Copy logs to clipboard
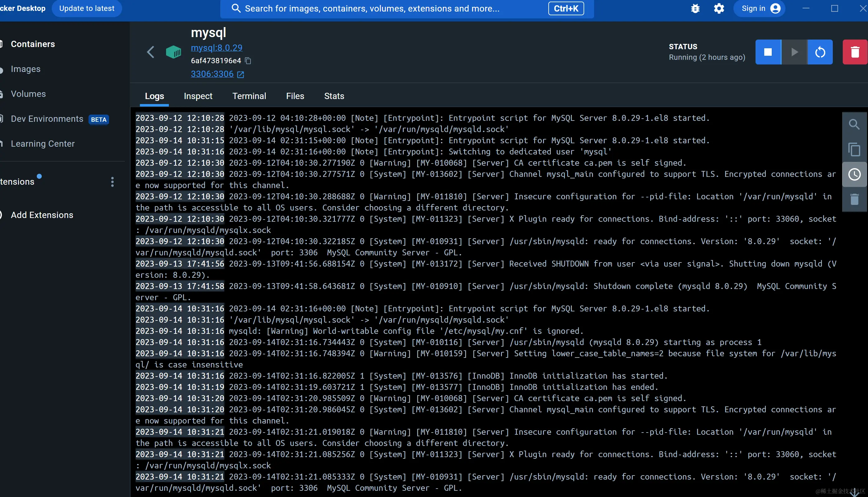The height and width of the screenshot is (497, 868). pos(854,149)
